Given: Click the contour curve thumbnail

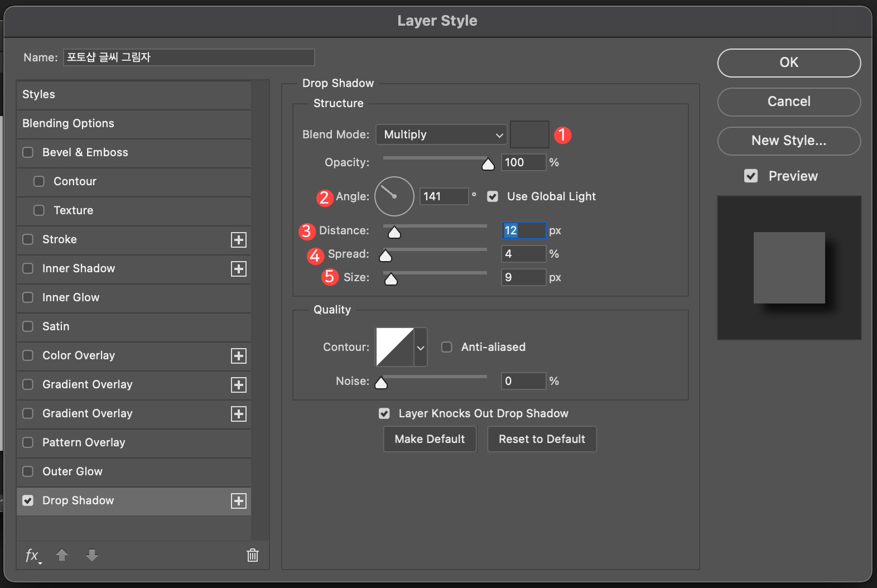Looking at the screenshot, I should coord(395,347).
